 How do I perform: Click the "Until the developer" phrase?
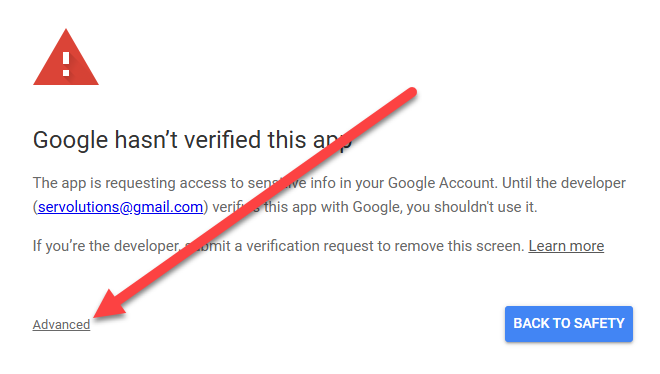(x=564, y=183)
